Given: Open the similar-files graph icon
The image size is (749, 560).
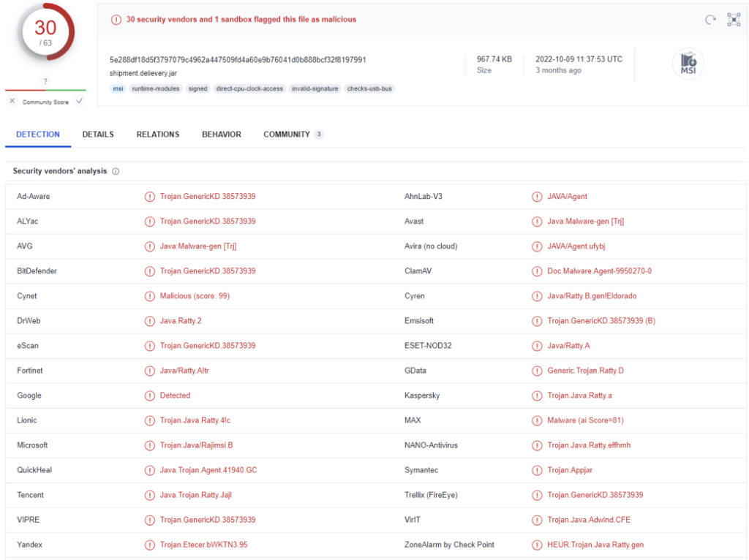Looking at the screenshot, I should click(734, 20).
